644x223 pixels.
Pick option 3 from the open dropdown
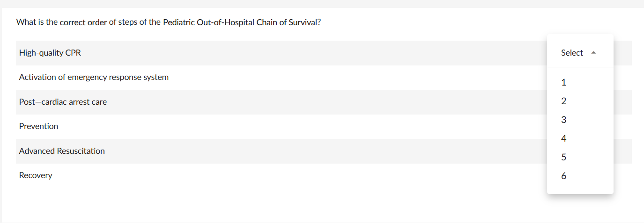coord(563,120)
